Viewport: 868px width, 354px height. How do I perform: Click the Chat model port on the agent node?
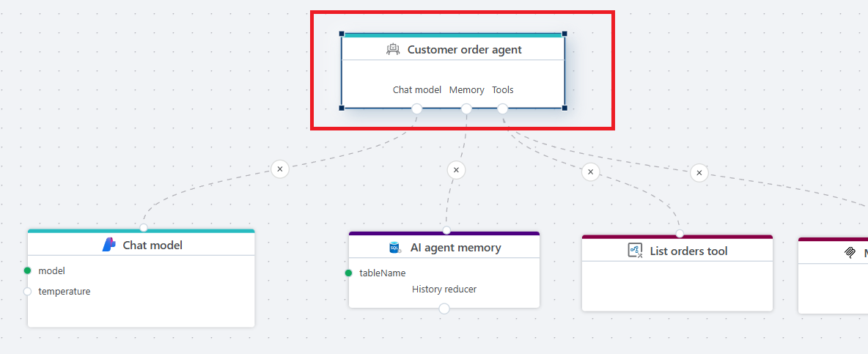[x=416, y=108]
